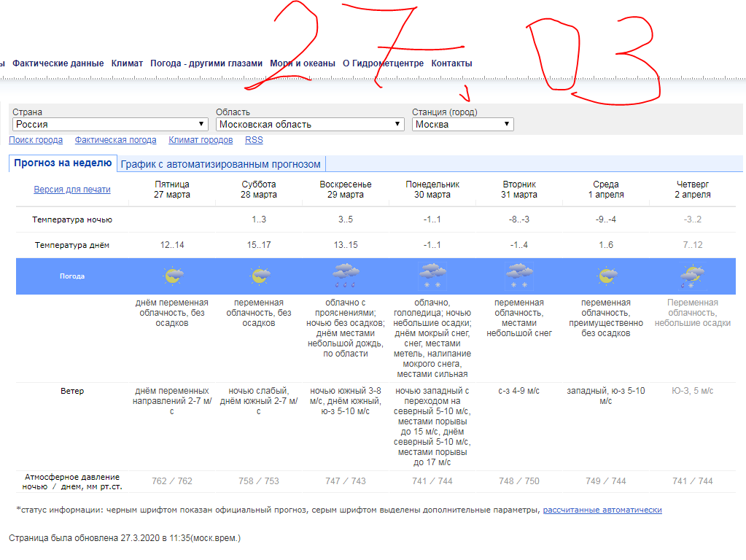Click wind value Ю-З, 5 м/с
Screen dimensions: 746x560
pyautogui.click(x=693, y=391)
